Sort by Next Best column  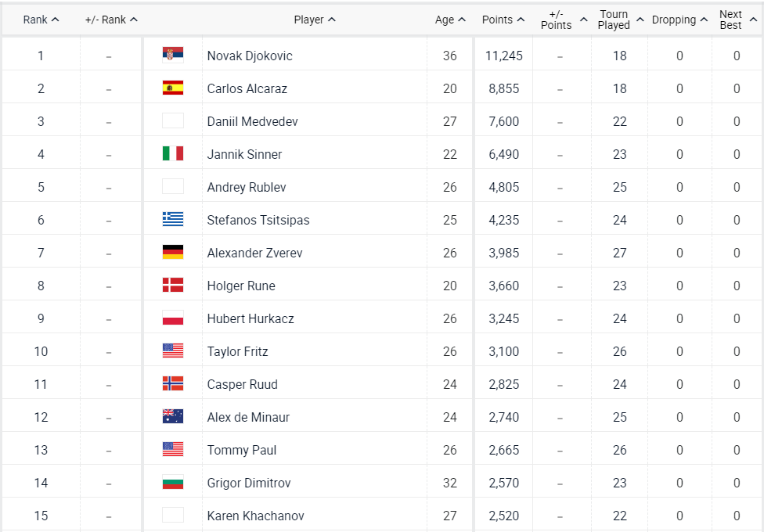click(737, 20)
